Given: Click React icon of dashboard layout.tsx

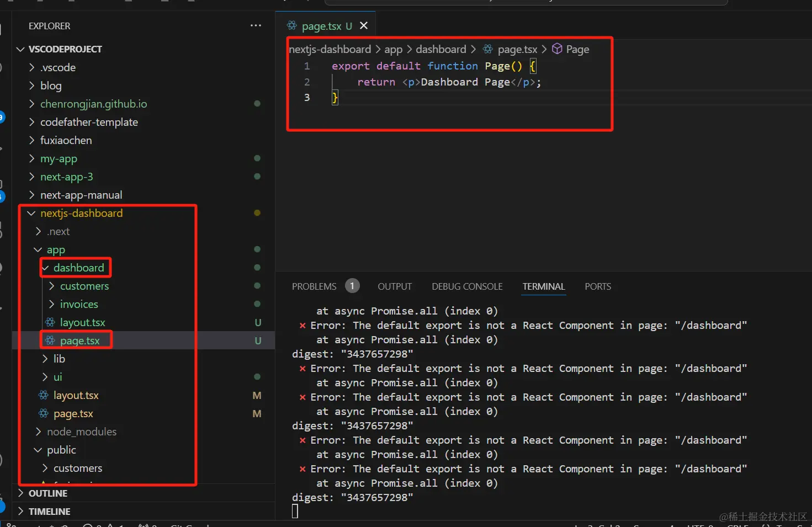Looking at the screenshot, I should pos(50,322).
